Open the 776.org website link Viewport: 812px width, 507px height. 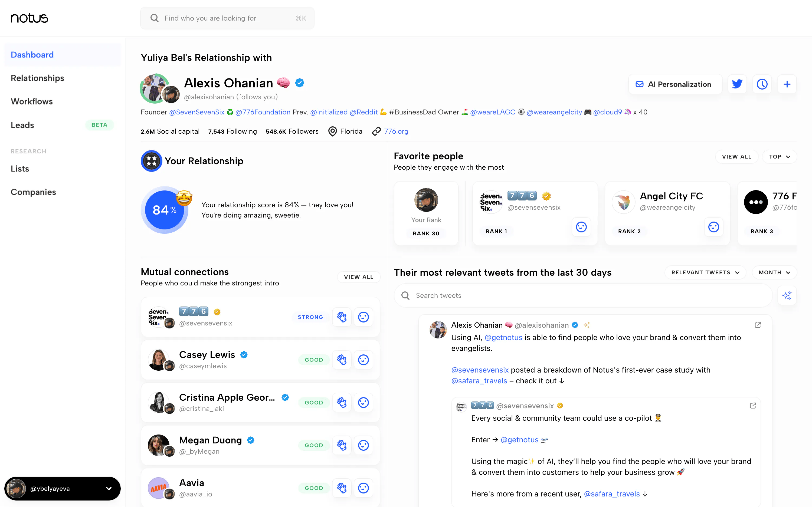[396, 131]
